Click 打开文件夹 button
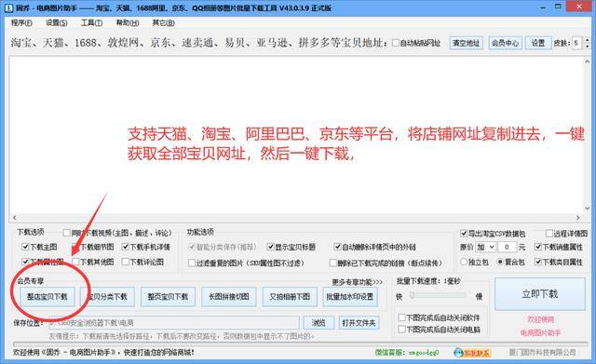 (359, 323)
